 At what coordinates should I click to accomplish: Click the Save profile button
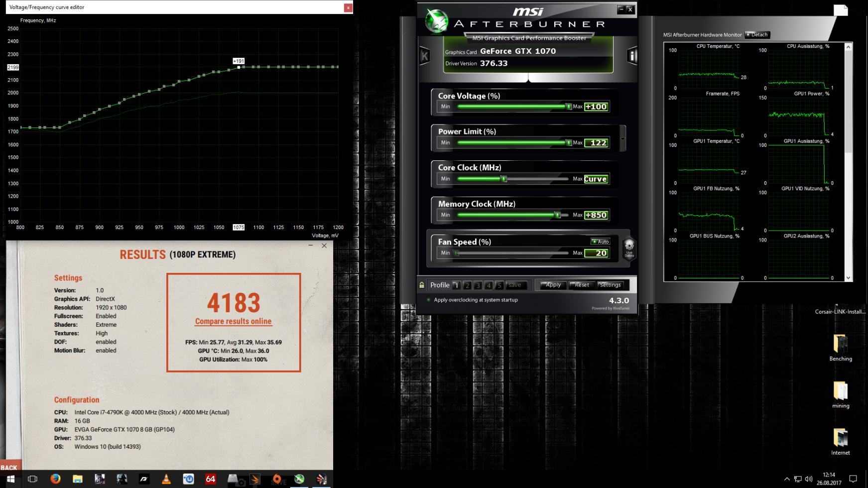point(516,285)
